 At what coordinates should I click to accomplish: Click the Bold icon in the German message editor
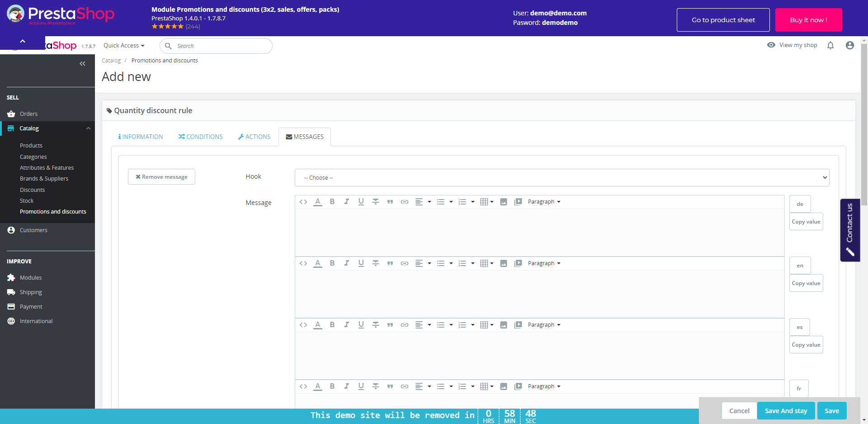[332, 202]
